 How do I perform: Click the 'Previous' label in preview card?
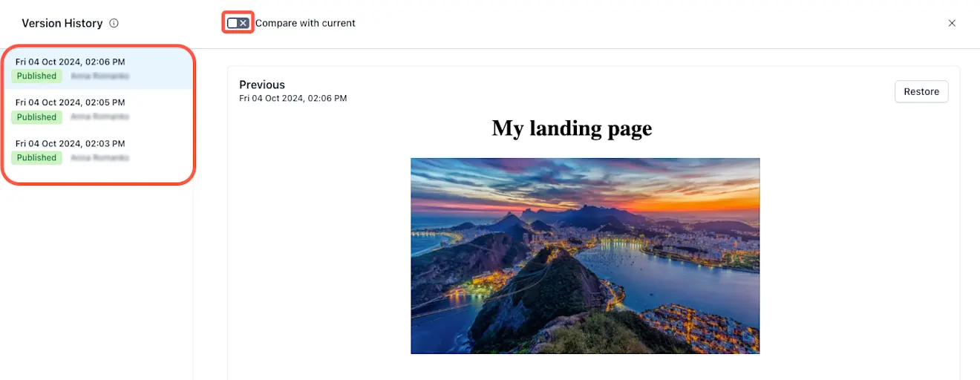click(262, 85)
